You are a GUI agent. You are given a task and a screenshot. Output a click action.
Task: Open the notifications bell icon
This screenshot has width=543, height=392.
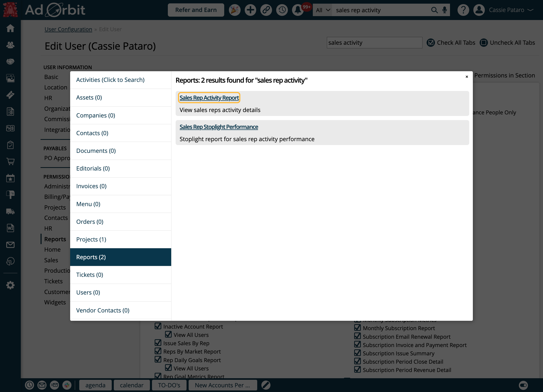coord(297,10)
